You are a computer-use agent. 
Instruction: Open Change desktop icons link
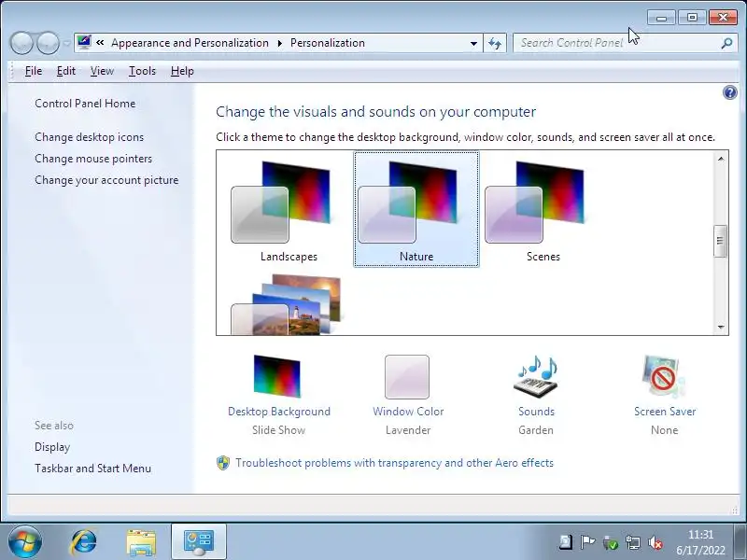[x=89, y=137]
